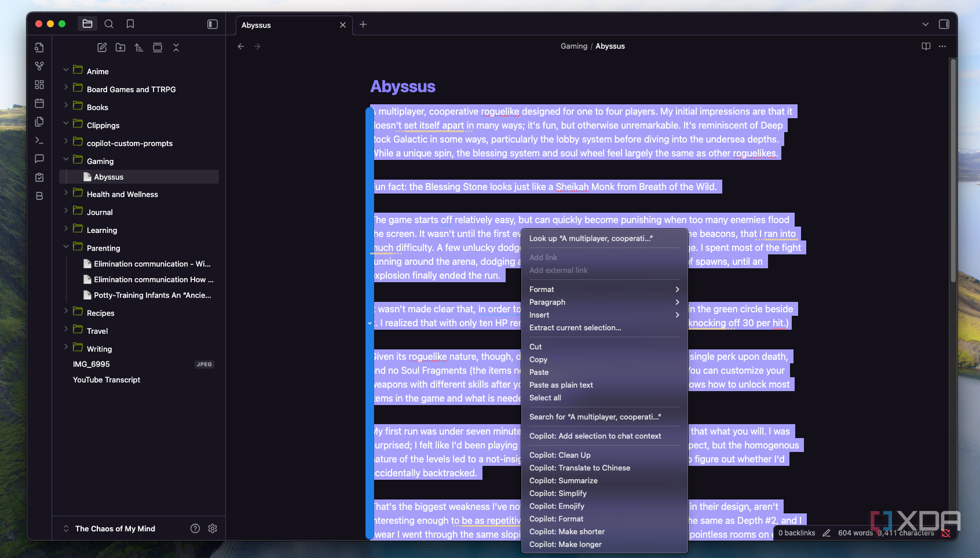This screenshot has width=980, height=558.
Task: Open the file explorer tab icon
Action: click(x=87, y=24)
